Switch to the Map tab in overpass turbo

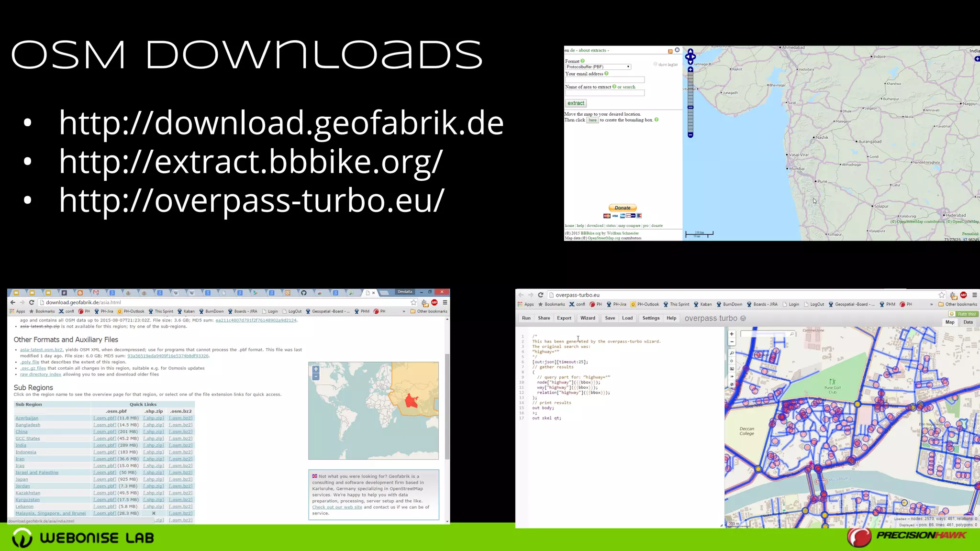pyautogui.click(x=950, y=322)
